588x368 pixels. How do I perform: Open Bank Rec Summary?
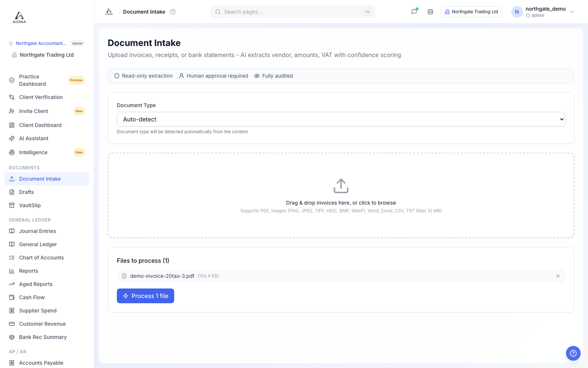47,337
